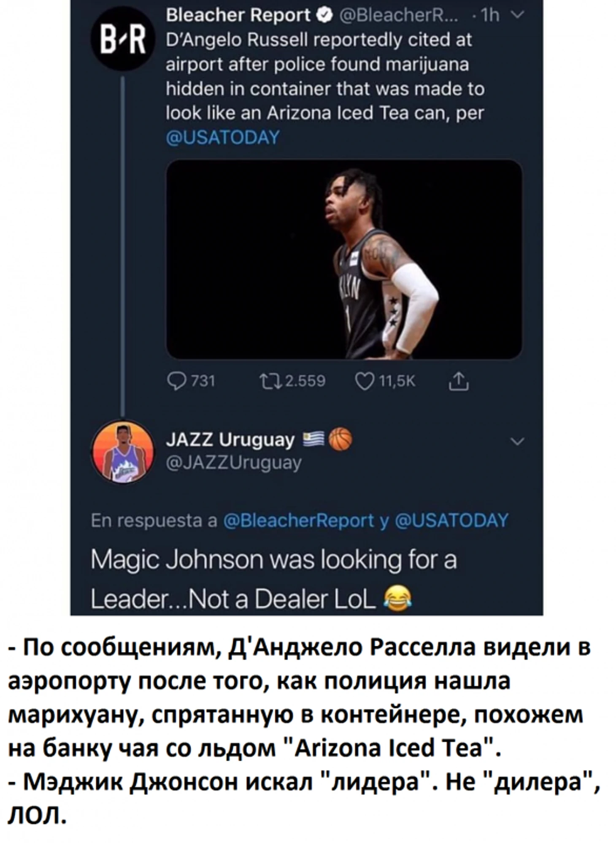Open the D'Angelo Russell photo in the tweet
616x843 pixels.
coord(344,259)
